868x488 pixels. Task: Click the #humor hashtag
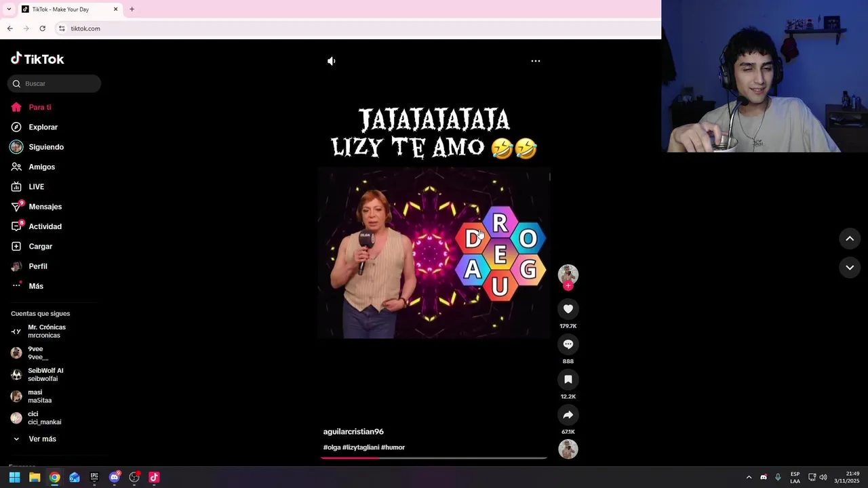pos(393,447)
